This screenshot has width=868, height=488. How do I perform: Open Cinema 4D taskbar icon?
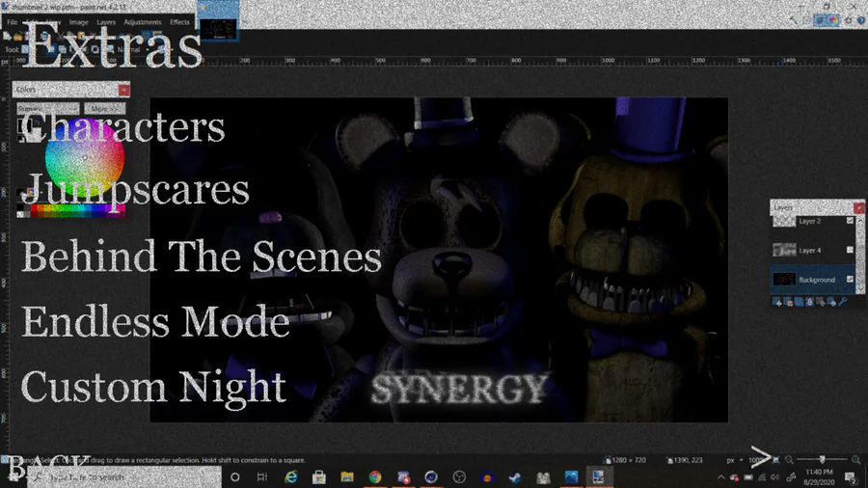(431, 477)
